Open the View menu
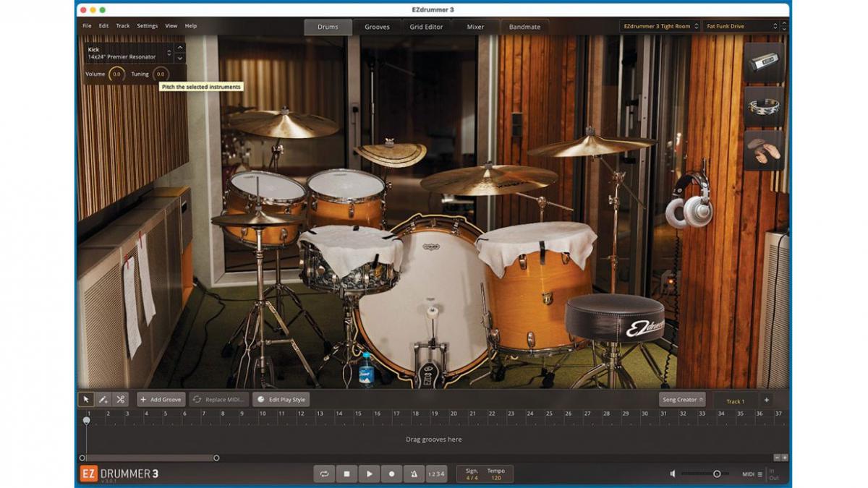The width and height of the screenshot is (868, 488). coord(171,26)
